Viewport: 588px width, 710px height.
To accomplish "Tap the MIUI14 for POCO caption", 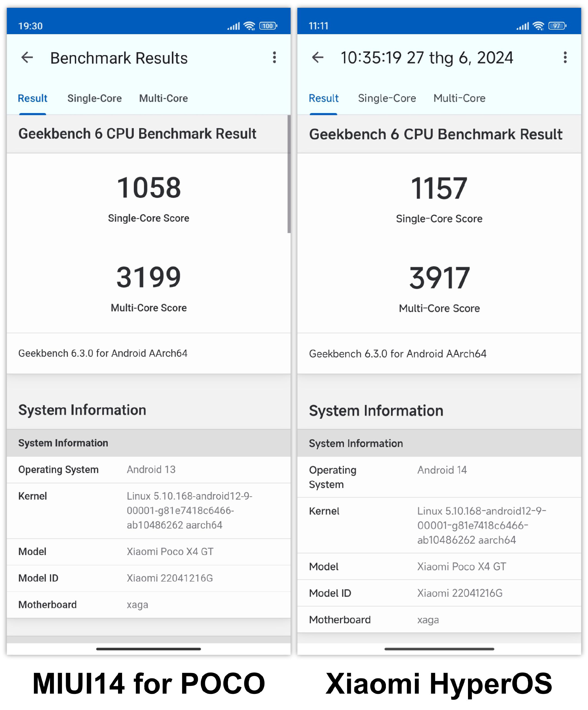I will click(149, 684).
